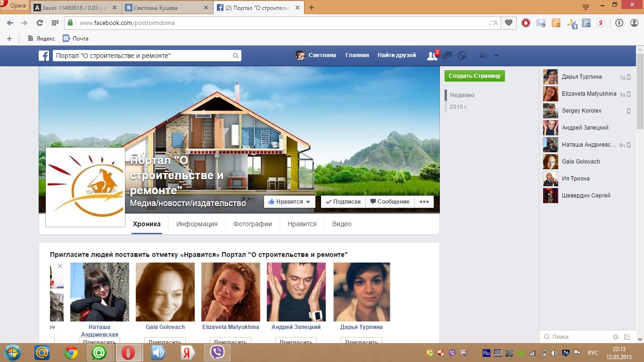
Task: Click the РУС language indicator
Action: click(593, 353)
